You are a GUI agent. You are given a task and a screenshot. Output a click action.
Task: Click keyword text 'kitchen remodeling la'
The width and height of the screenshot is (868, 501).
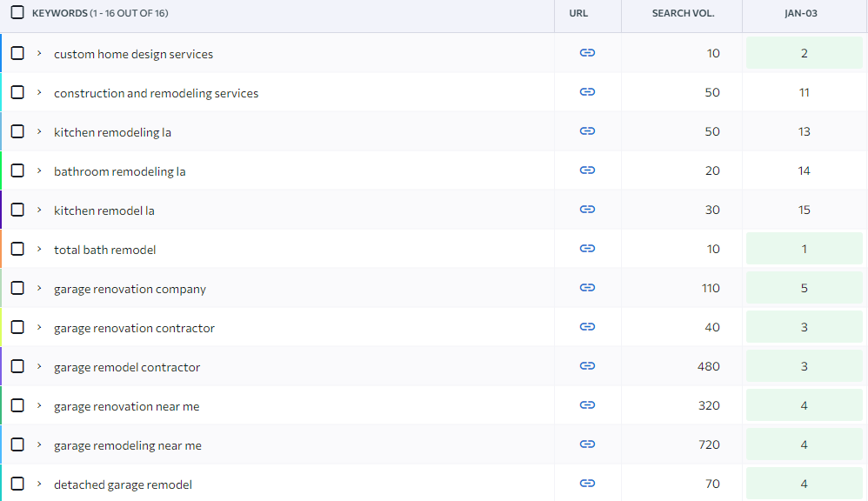(x=112, y=132)
